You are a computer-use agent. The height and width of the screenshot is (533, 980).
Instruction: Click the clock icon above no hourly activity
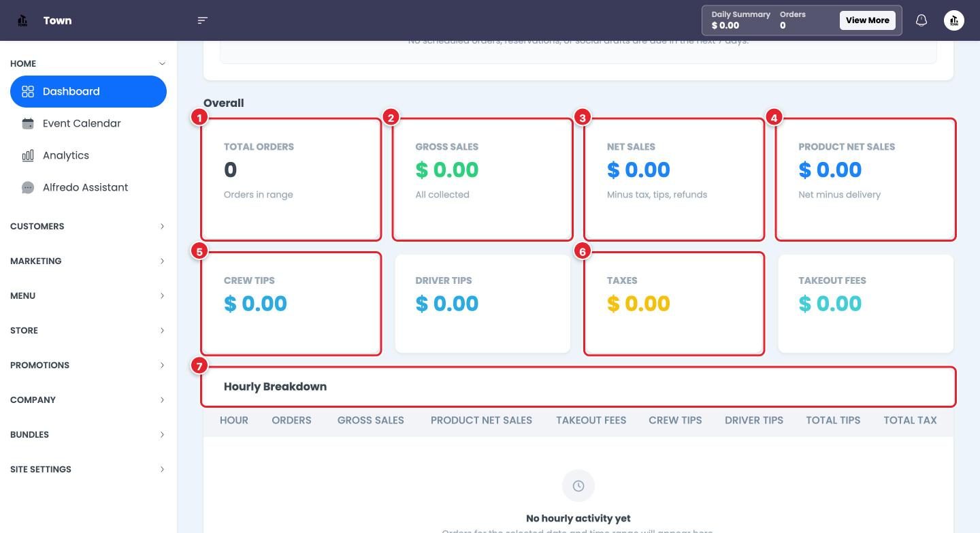[578, 486]
